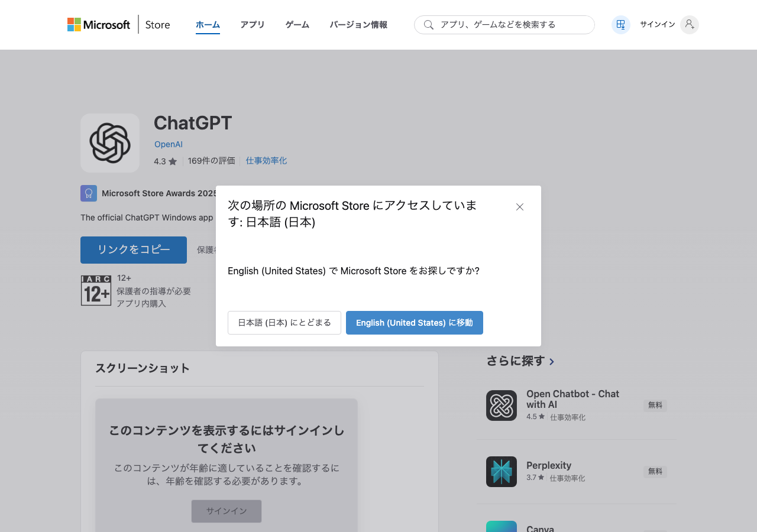Select the ホーム tab
Viewport: 757px width, 532px height.
(208, 25)
